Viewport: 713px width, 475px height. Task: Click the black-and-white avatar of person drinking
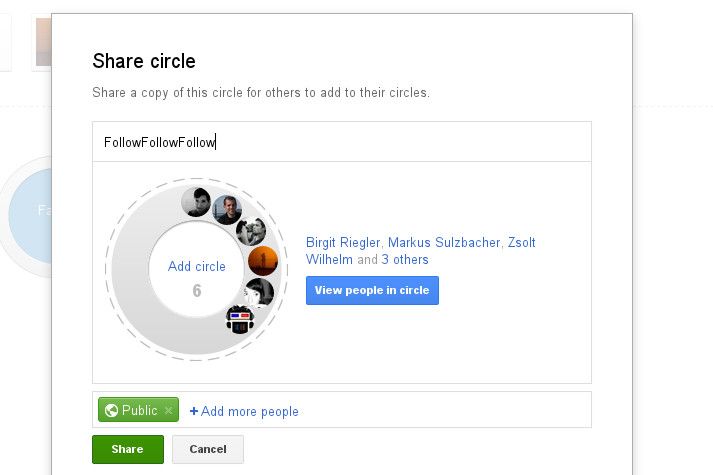coord(251,232)
